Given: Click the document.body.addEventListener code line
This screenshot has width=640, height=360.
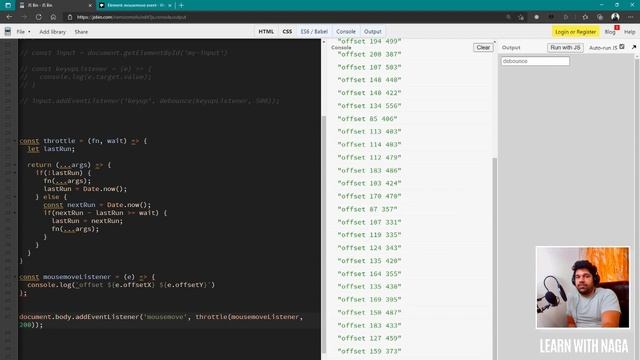Looking at the screenshot, I should 161,321.
